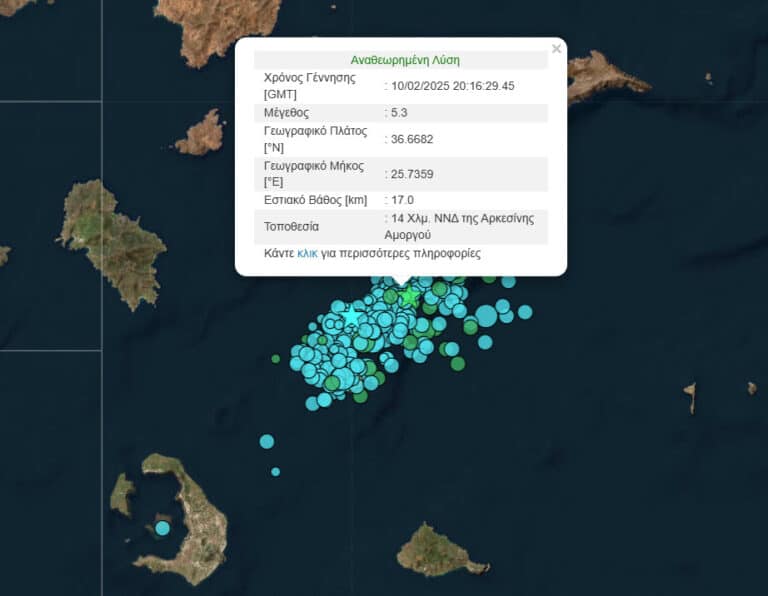Select the focal depth value 17.0
The width and height of the screenshot is (768, 596).
point(402,200)
